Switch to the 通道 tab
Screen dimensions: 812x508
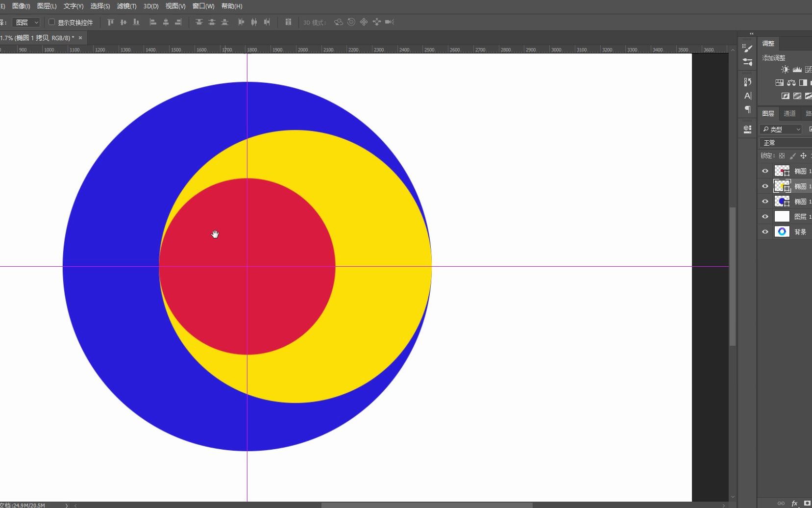(x=789, y=114)
